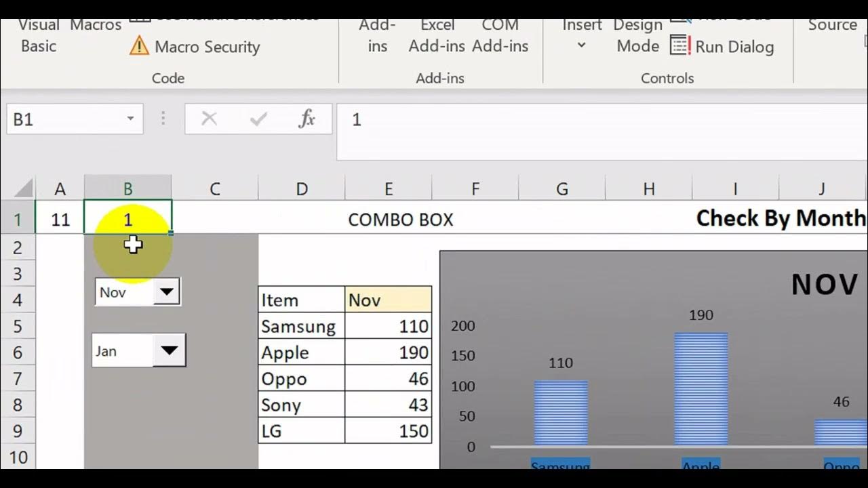Select the Samsung cell

302,326
